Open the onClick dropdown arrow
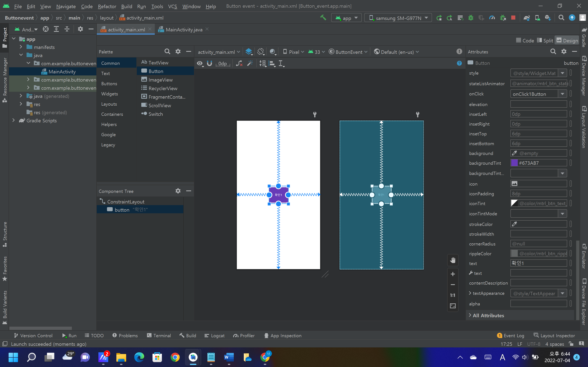Viewport: 588px width, 367px height. pyautogui.click(x=562, y=94)
